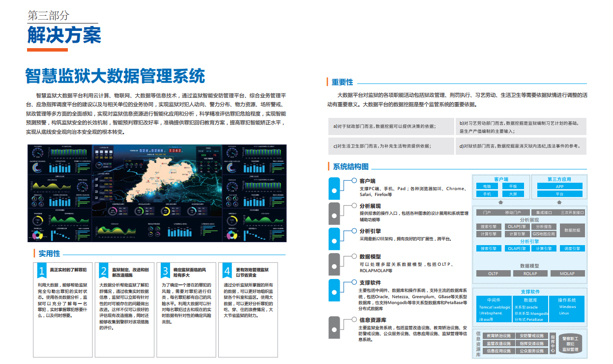Click the 客户端 title in the diagram box
The height and width of the screenshot is (364, 613).
click(501, 179)
